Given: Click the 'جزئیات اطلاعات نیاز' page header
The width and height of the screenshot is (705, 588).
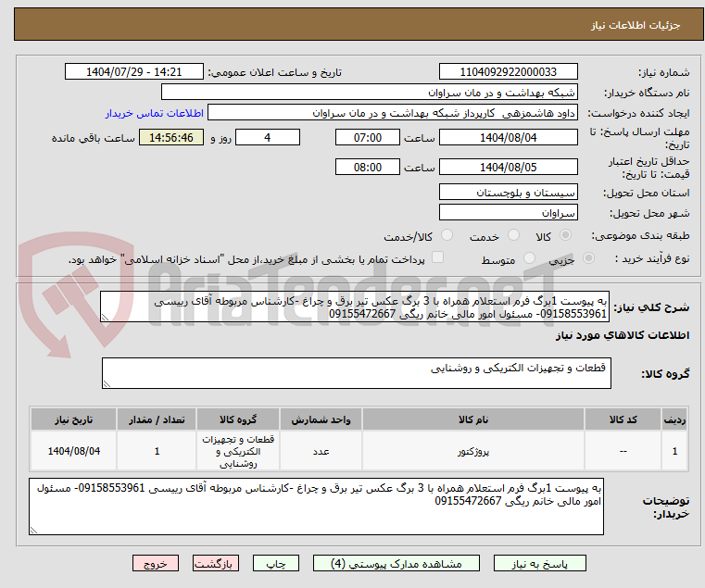Looking at the screenshot, I should pyautogui.click(x=636, y=25).
